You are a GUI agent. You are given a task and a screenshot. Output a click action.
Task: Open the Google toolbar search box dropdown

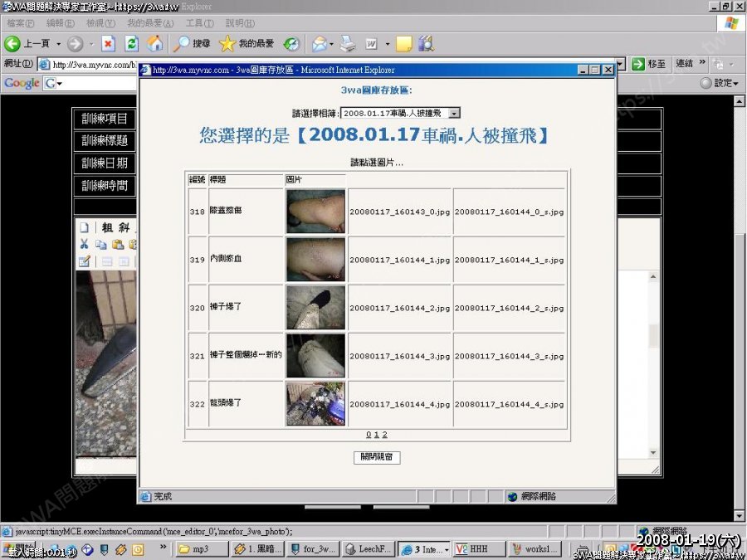point(60,83)
